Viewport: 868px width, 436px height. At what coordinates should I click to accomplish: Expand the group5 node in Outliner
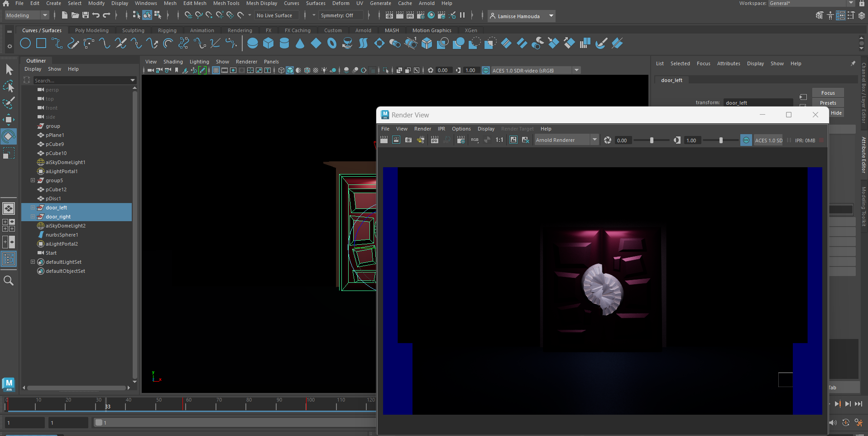[x=33, y=180]
